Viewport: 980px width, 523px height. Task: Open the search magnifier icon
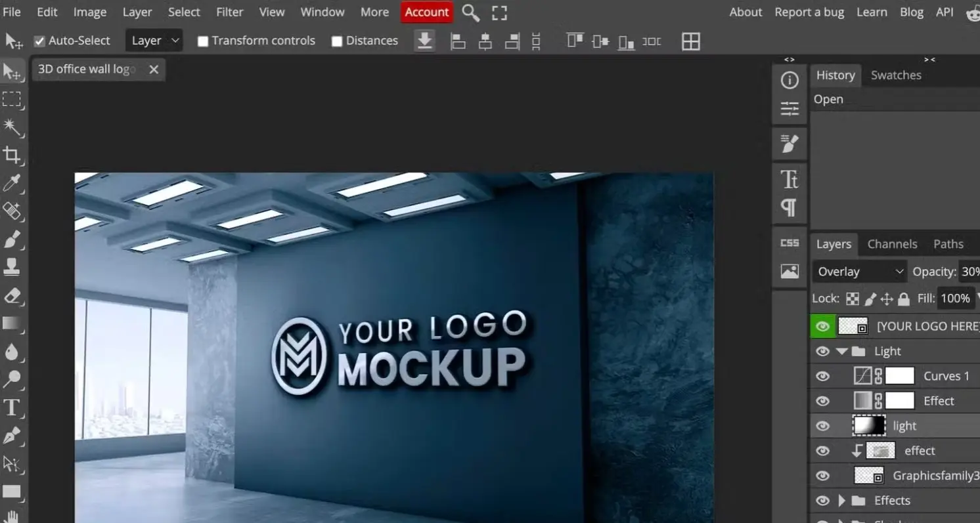[470, 12]
